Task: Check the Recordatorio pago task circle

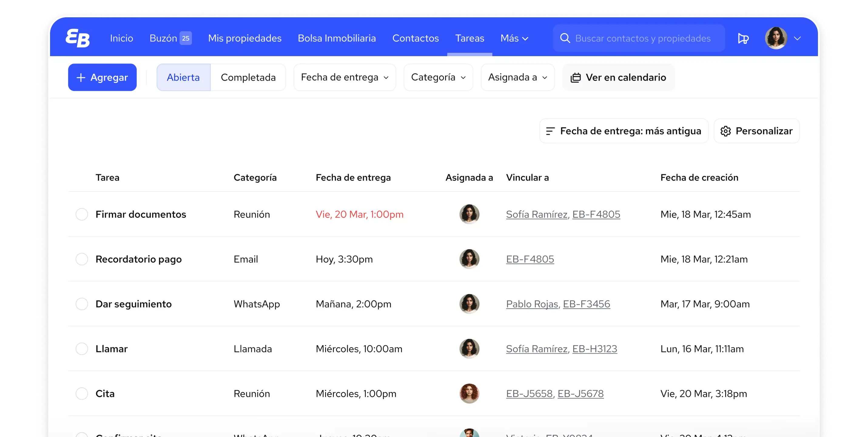Action: tap(82, 259)
